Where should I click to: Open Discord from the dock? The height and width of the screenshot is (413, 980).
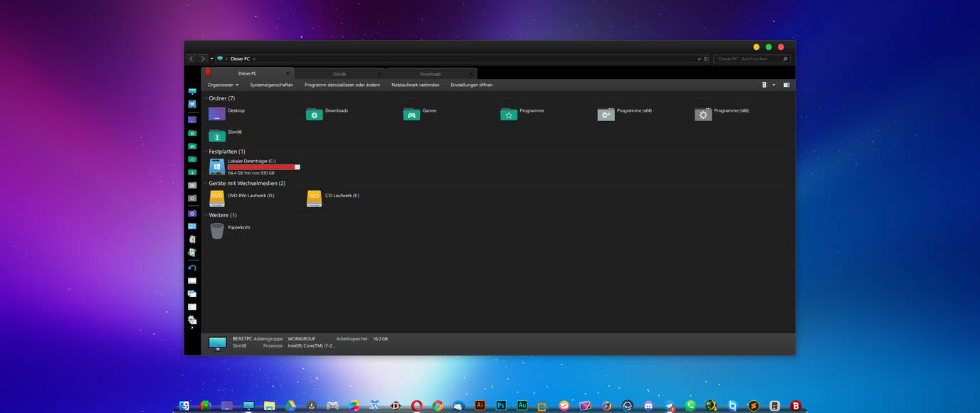pyautogui.click(x=648, y=405)
